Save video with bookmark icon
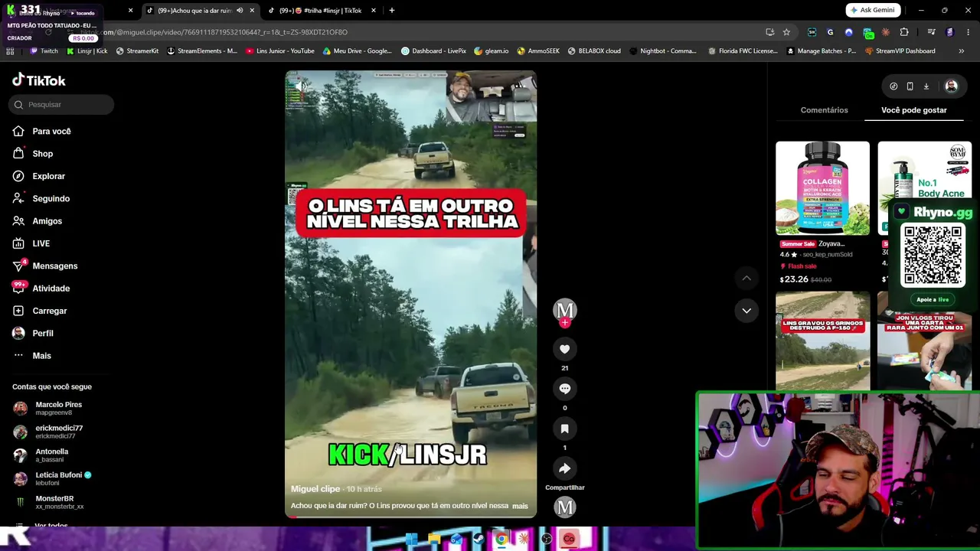Image resolution: width=980 pixels, height=551 pixels. tap(565, 429)
